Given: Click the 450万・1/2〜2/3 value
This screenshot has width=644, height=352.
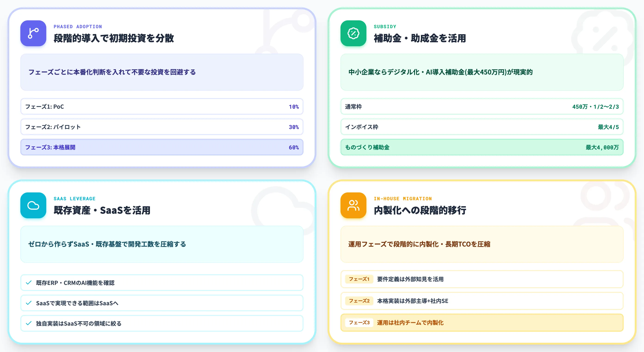Looking at the screenshot, I should [x=595, y=107].
